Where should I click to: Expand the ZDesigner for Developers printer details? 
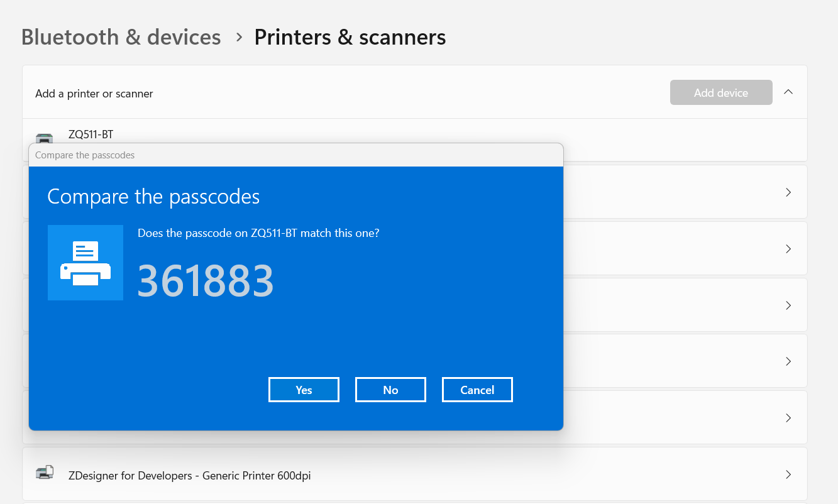788,476
